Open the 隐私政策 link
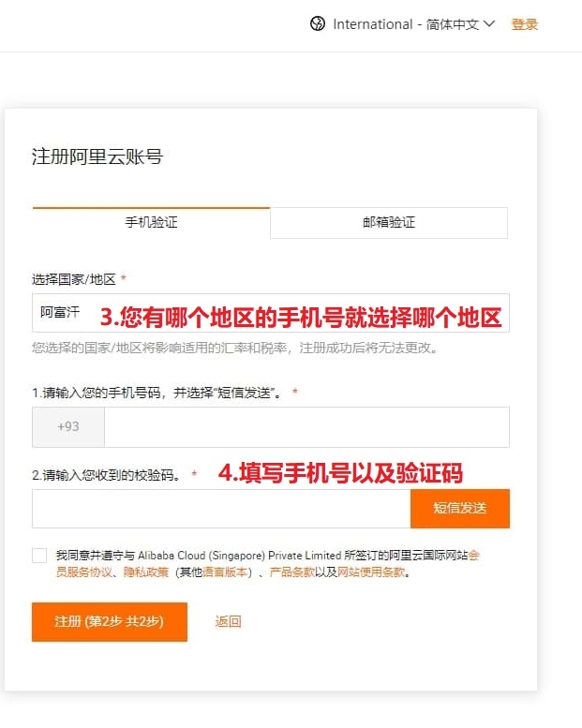The width and height of the screenshot is (582, 728). click(146, 572)
